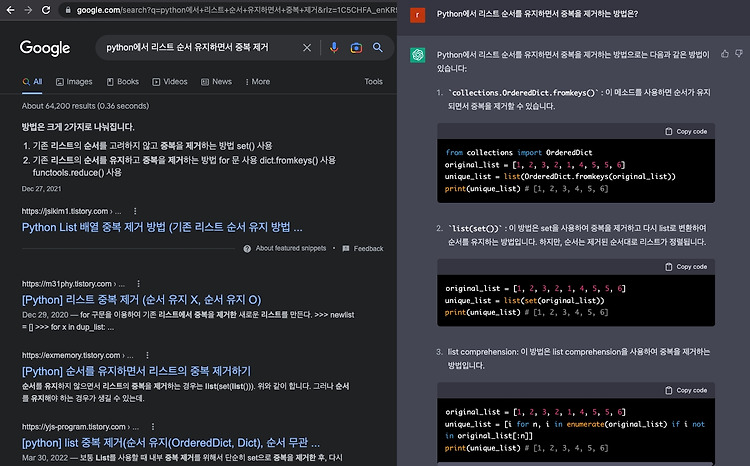
Task: Start voice search with microphone icon
Action: 334,47
